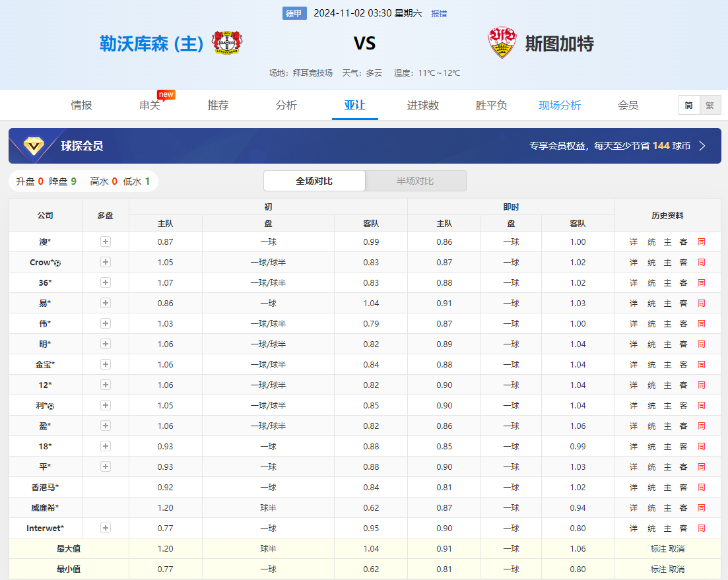Click the 报错 report error link
The height and width of the screenshot is (580, 728).
pos(439,14)
